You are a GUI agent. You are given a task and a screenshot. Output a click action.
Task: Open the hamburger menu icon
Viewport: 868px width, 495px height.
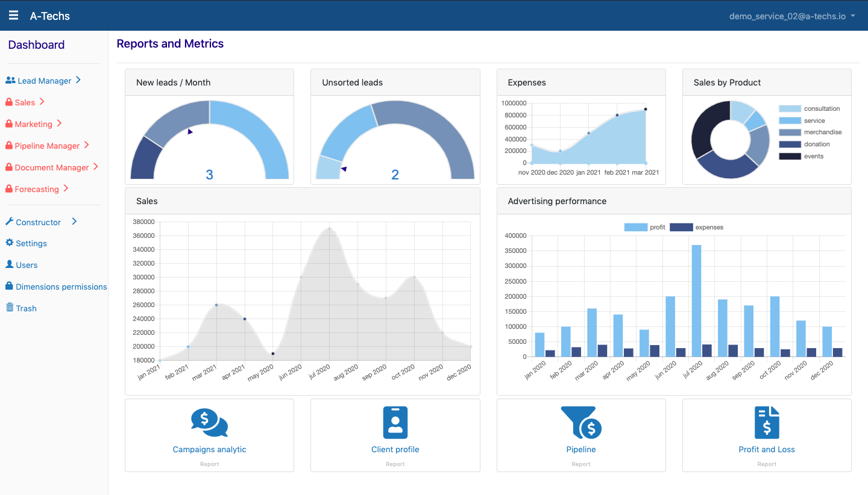tap(13, 16)
